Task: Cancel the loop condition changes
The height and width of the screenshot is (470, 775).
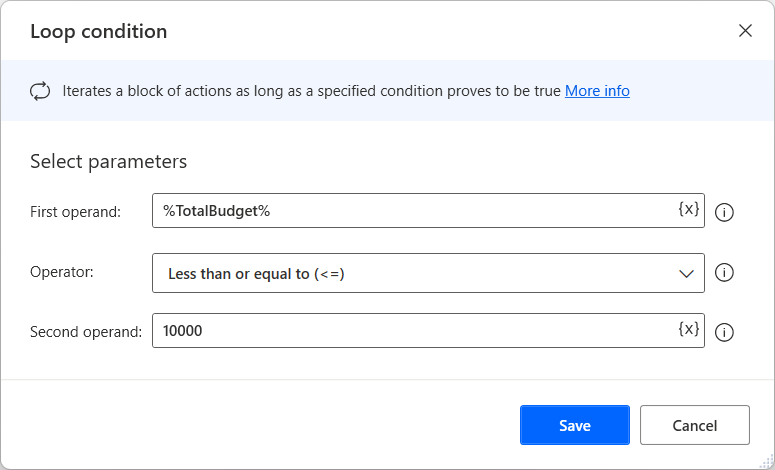Action: click(x=694, y=425)
